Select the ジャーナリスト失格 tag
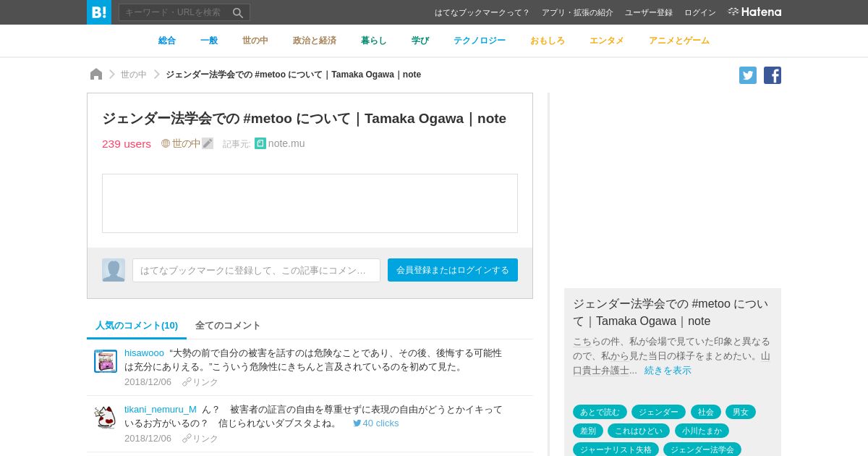The height and width of the screenshot is (456, 868). 616,449
